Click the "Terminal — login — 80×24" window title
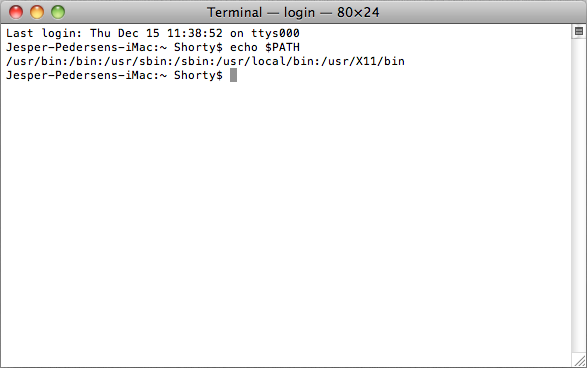 tap(293, 12)
